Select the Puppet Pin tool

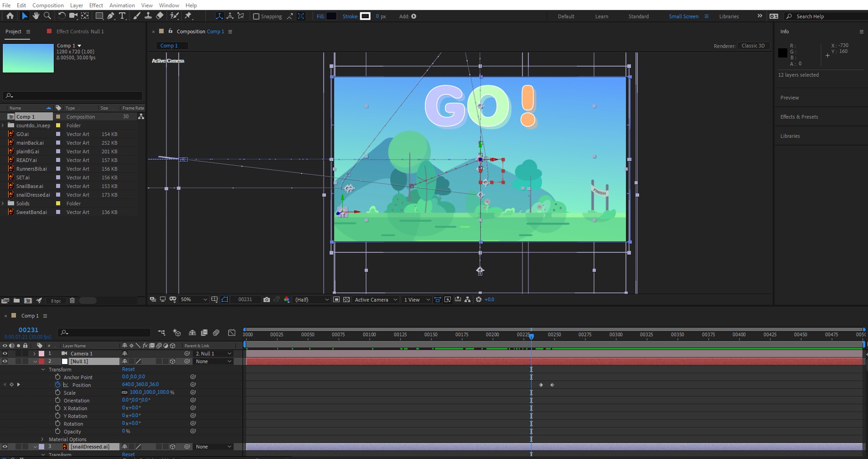188,16
